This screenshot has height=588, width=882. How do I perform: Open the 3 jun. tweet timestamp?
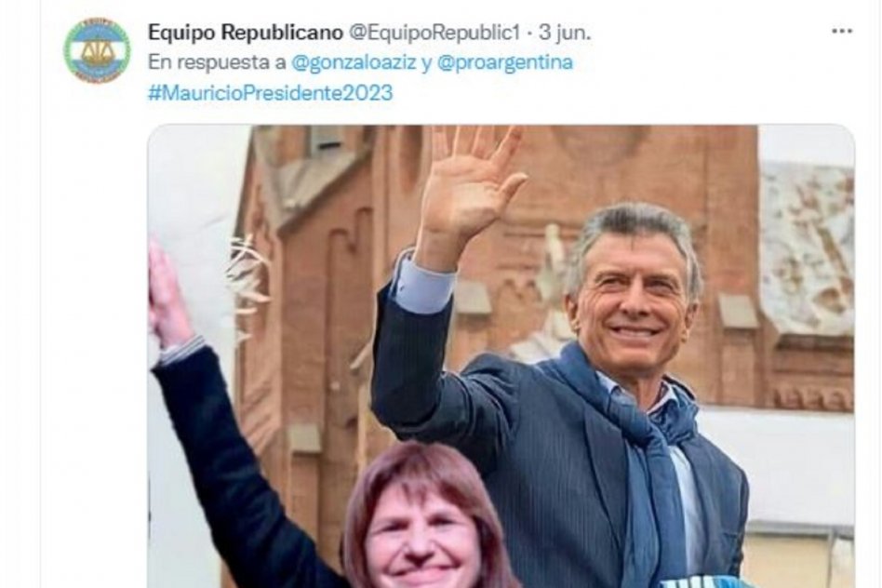(x=565, y=33)
